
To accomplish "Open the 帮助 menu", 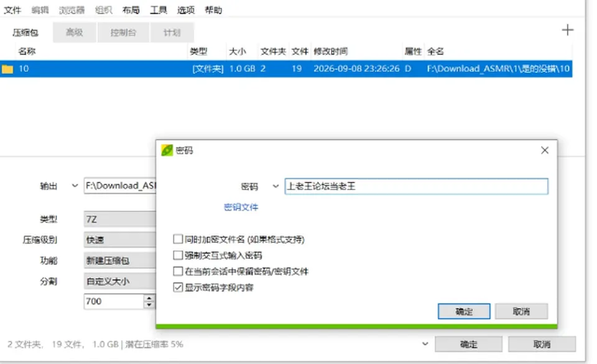I will click(213, 11).
